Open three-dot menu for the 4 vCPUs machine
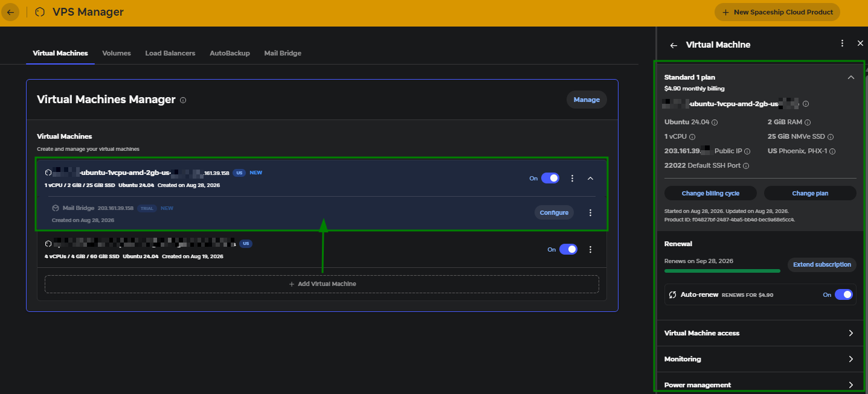 590,250
